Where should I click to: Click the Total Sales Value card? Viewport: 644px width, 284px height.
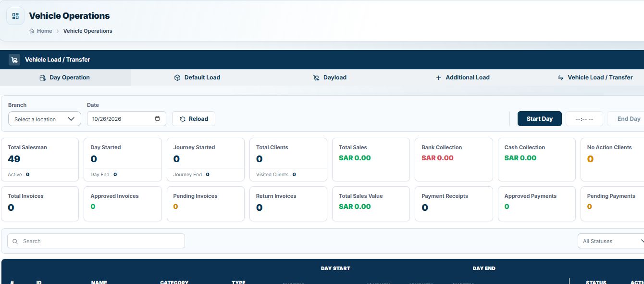click(371, 204)
